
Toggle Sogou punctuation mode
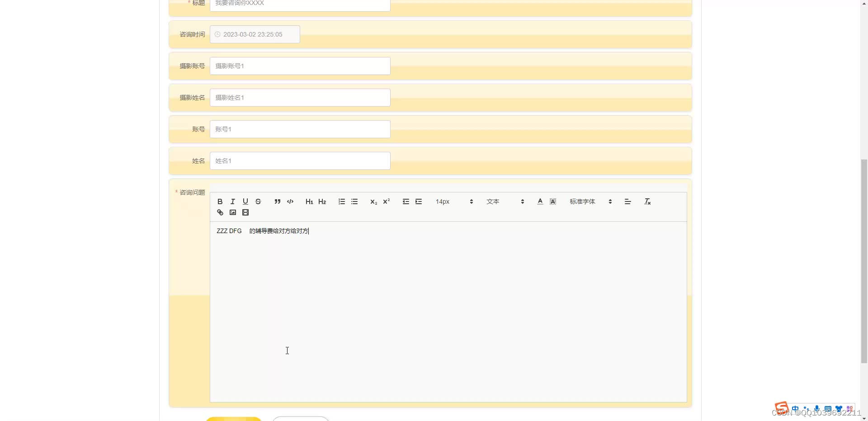point(806,409)
